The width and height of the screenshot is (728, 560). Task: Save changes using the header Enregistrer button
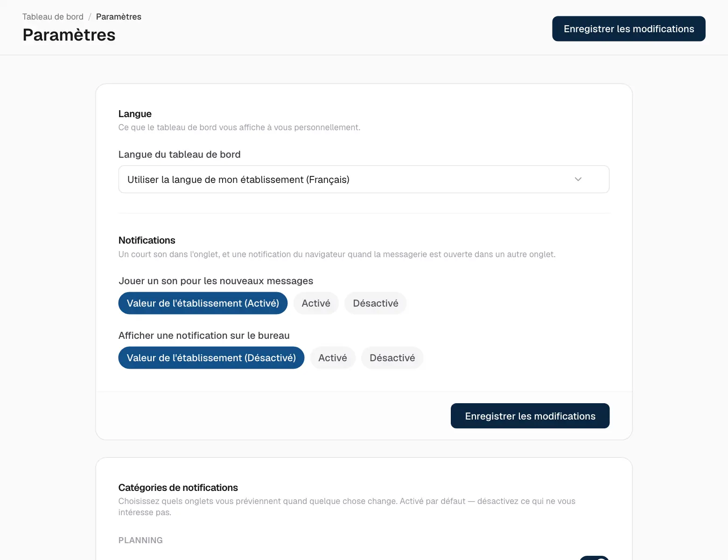(x=629, y=29)
